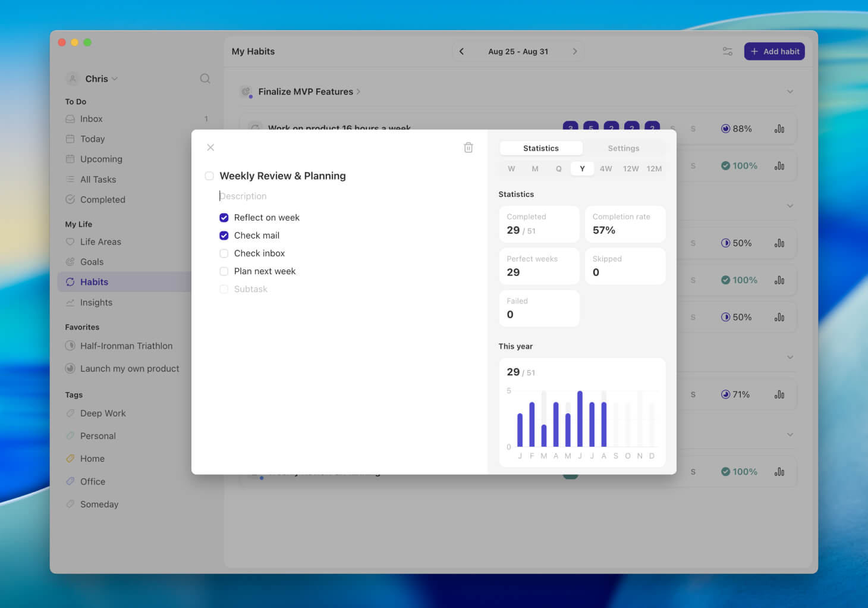
Task: Check the Plan next week subtask
Action: pyautogui.click(x=224, y=271)
